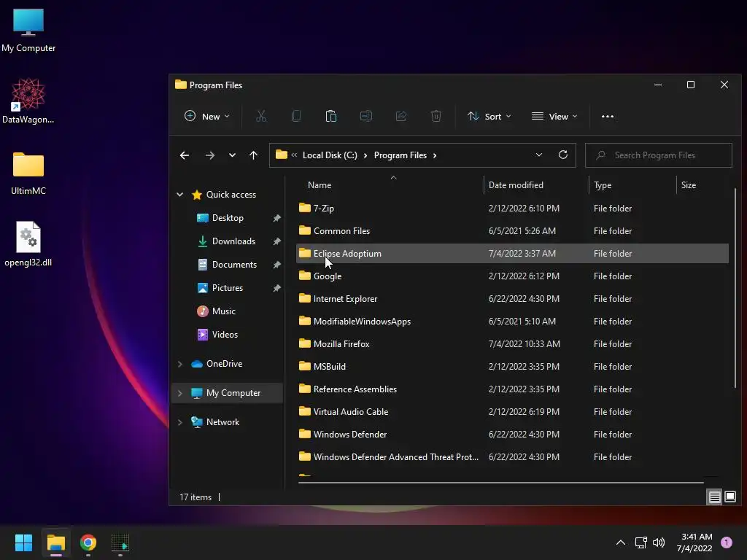Screen dimensions: 747x560
Task: Select the Google folder
Action: point(512,276)
